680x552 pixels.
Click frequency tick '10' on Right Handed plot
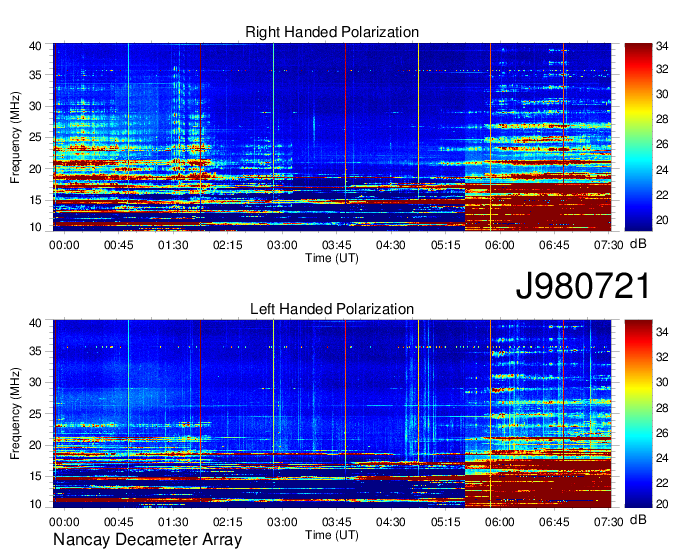pyautogui.click(x=35, y=227)
